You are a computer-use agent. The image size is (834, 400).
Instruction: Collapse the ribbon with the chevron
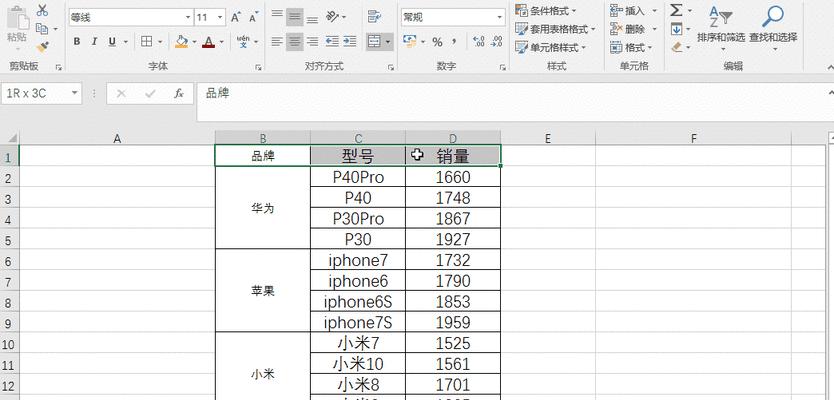830,68
